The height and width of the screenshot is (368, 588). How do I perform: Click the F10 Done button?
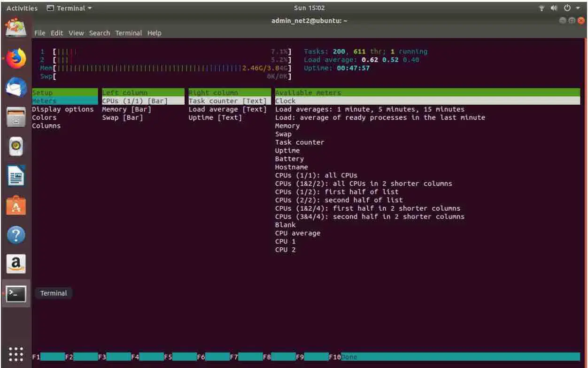343,357
